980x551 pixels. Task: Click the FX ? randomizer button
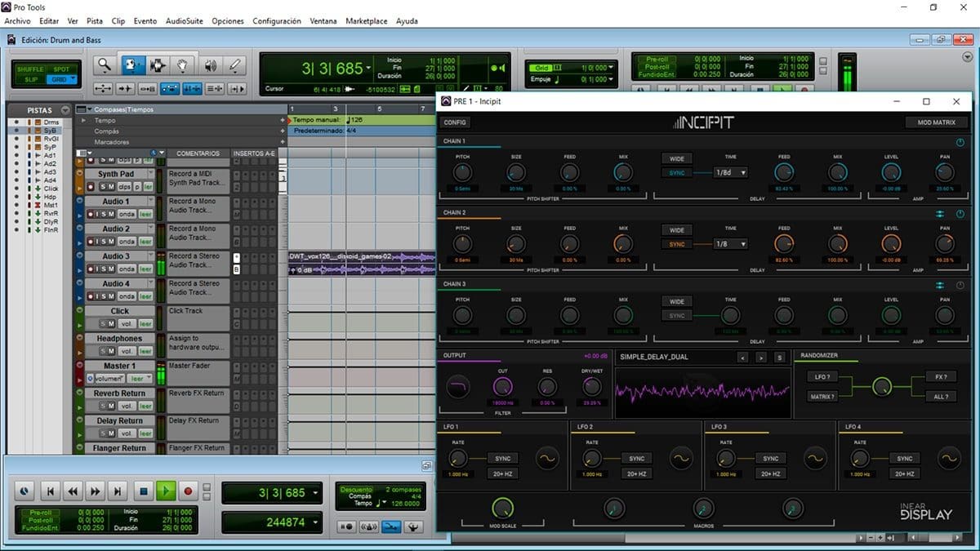(942, 377)
